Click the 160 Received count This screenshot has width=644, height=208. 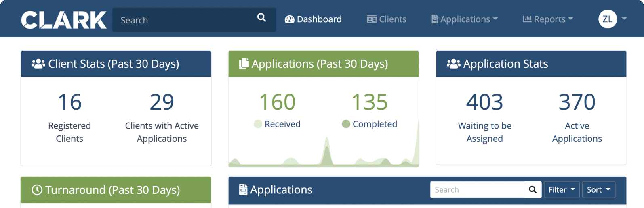click(x=277, y=102)
